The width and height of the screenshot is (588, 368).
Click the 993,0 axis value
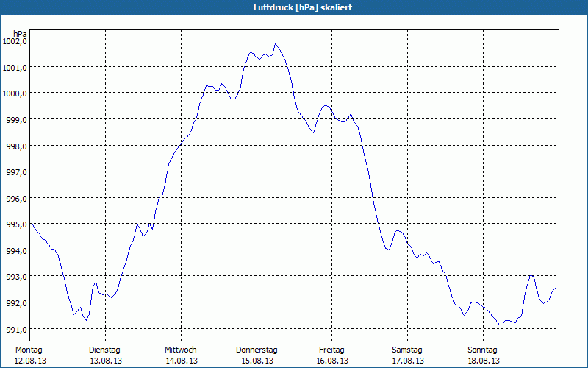tap(17, 277)
